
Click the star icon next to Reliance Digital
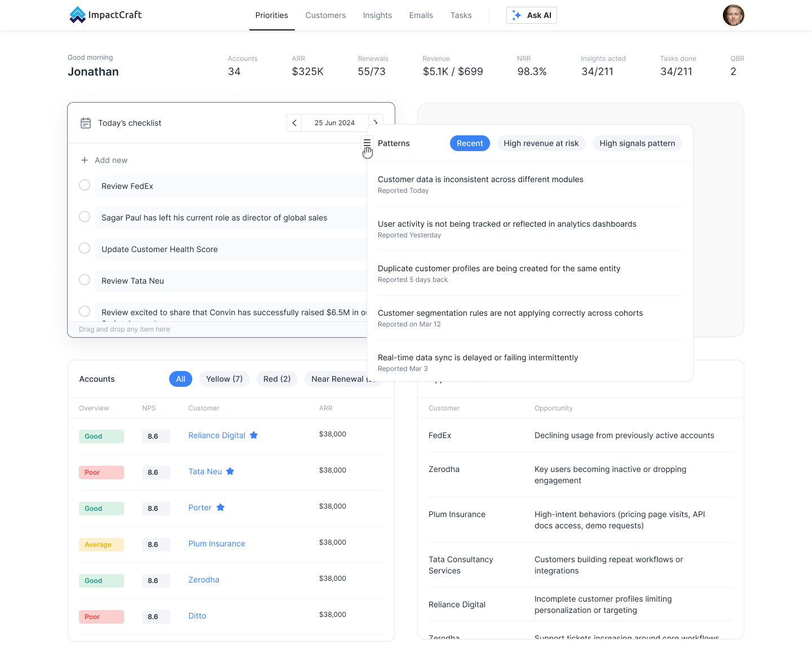point(254,435)
